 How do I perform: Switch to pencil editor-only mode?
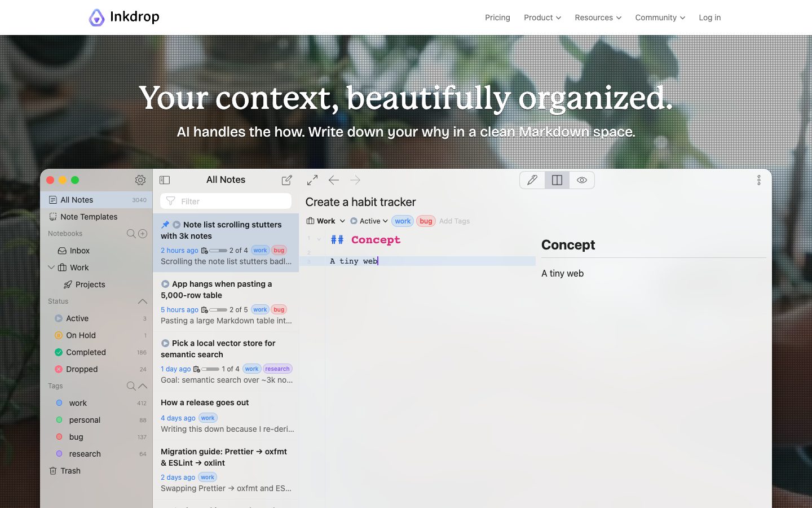point(532,180)
